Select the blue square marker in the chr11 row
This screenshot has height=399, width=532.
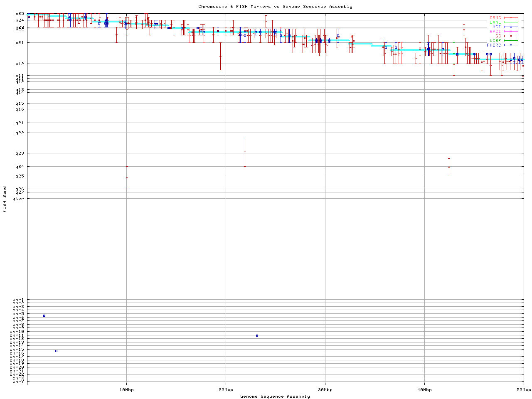tap(257, 335)
